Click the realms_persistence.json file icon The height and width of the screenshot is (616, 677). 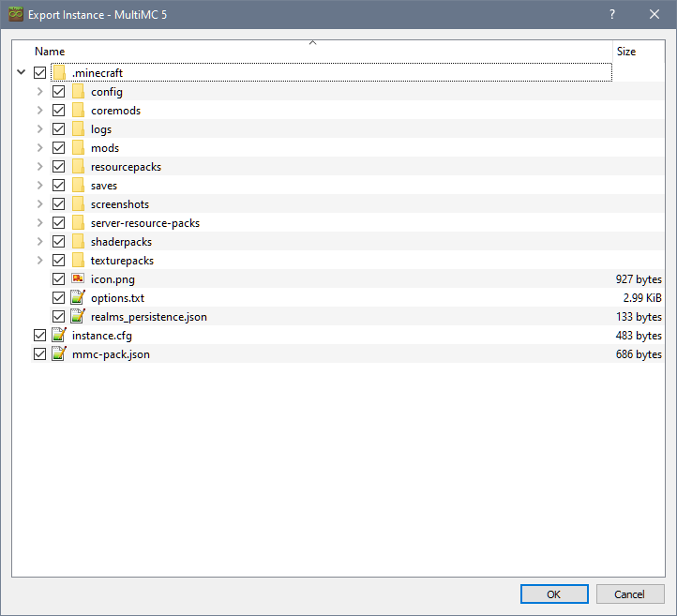tap(78, 317)
